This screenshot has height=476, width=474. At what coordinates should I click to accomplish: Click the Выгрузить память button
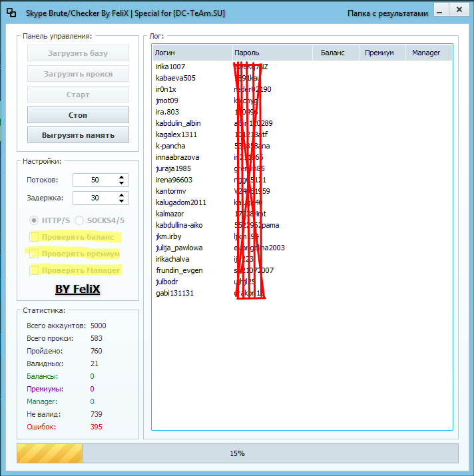tap(78, 135)
